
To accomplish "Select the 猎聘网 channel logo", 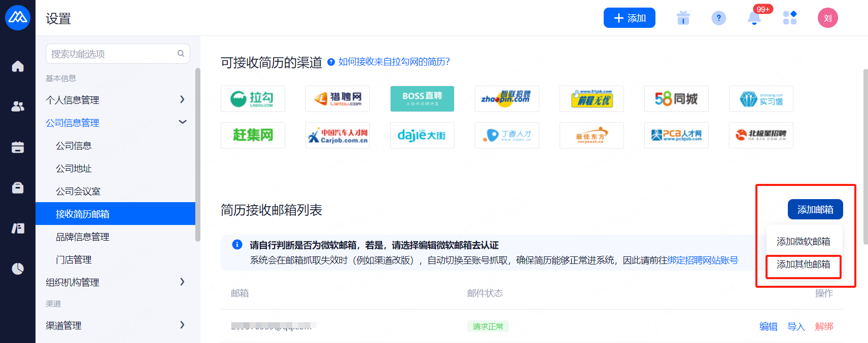I will [337, 99].
